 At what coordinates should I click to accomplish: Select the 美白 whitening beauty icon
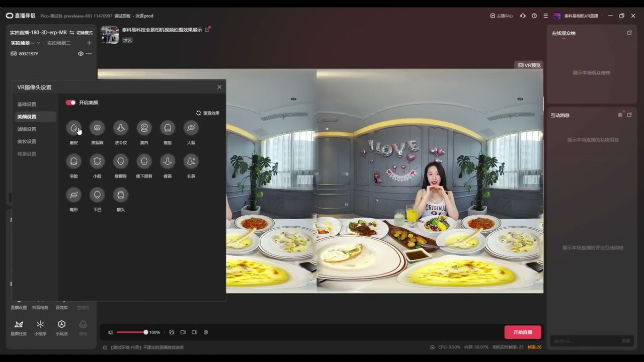[x=144, y=128]
